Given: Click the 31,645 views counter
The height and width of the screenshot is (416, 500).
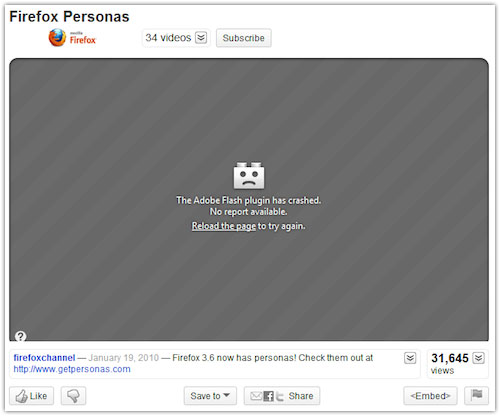Looking at the screenshot, I should [x=450, y=364].
